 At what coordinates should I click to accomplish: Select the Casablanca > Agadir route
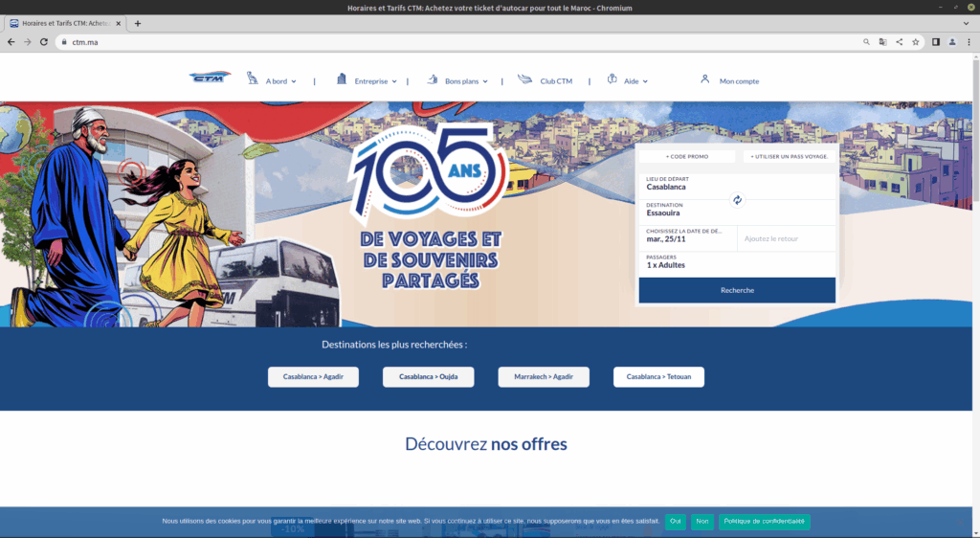coord(313,377)
